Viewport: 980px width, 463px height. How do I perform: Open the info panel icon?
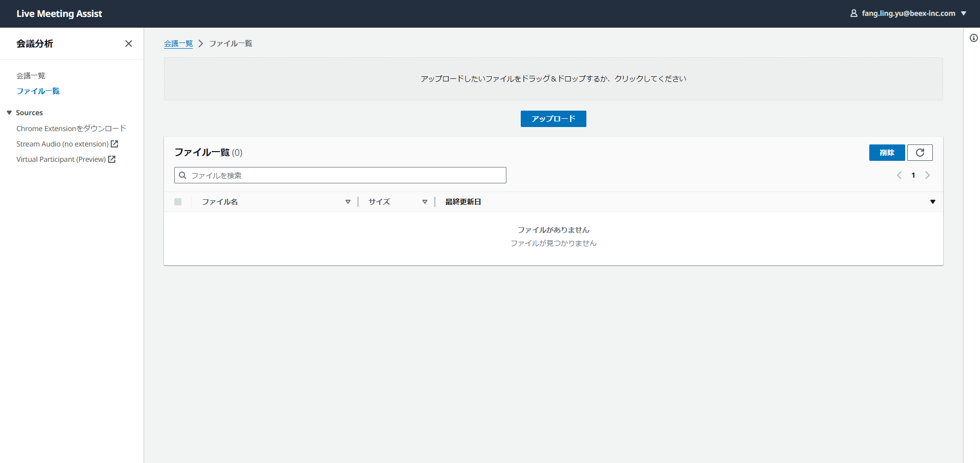tap(973, 38)
